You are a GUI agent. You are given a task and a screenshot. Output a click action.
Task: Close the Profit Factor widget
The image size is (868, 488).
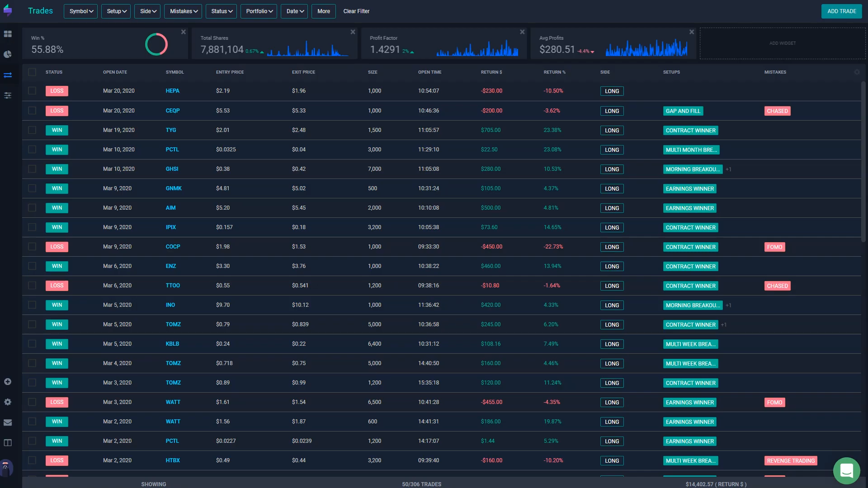point(522,32)
